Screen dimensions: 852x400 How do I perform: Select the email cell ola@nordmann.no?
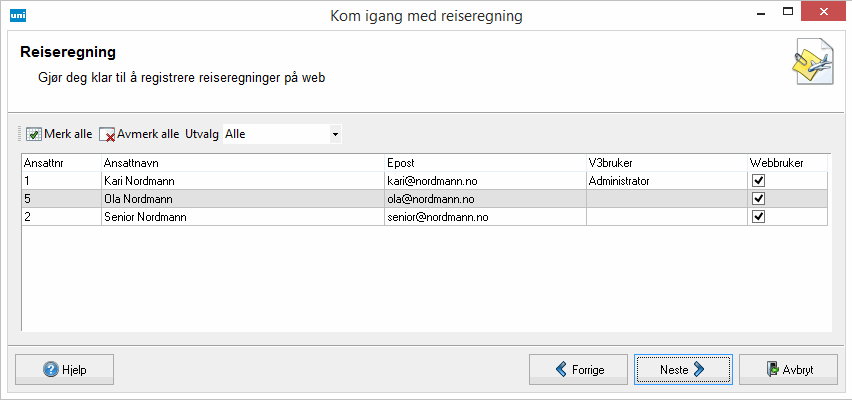click(484, 199)
